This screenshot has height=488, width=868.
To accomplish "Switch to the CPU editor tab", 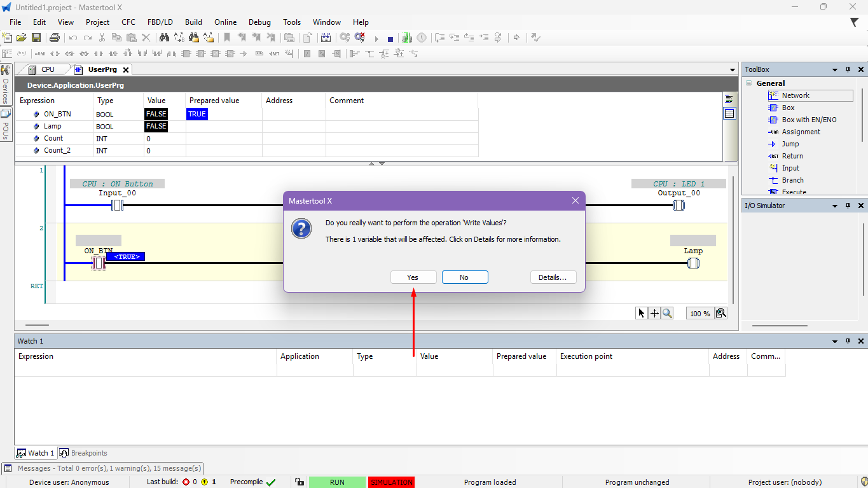I will pyautogui.click(x=48, y=69).
